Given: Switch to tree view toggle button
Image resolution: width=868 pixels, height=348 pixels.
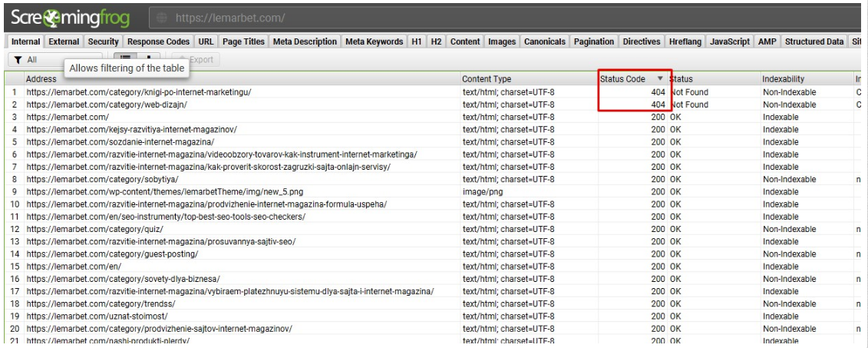Looking at the screenshot, I should coord(148,58).
